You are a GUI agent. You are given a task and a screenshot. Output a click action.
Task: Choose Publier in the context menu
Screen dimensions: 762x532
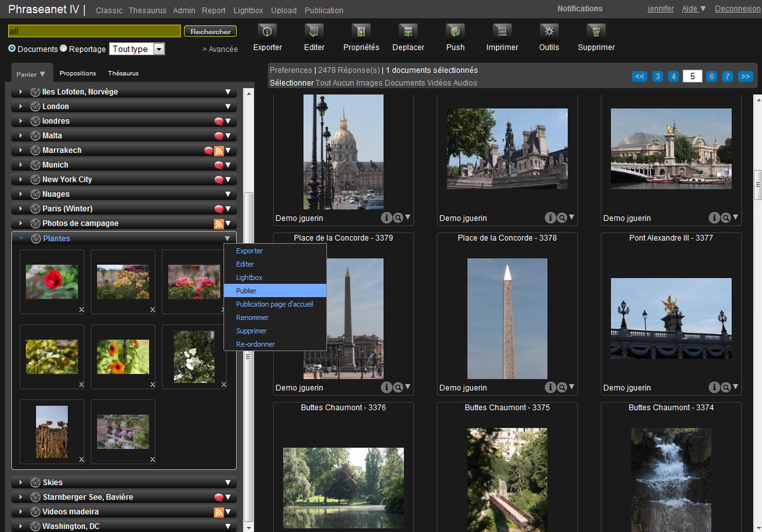point(246,291)
